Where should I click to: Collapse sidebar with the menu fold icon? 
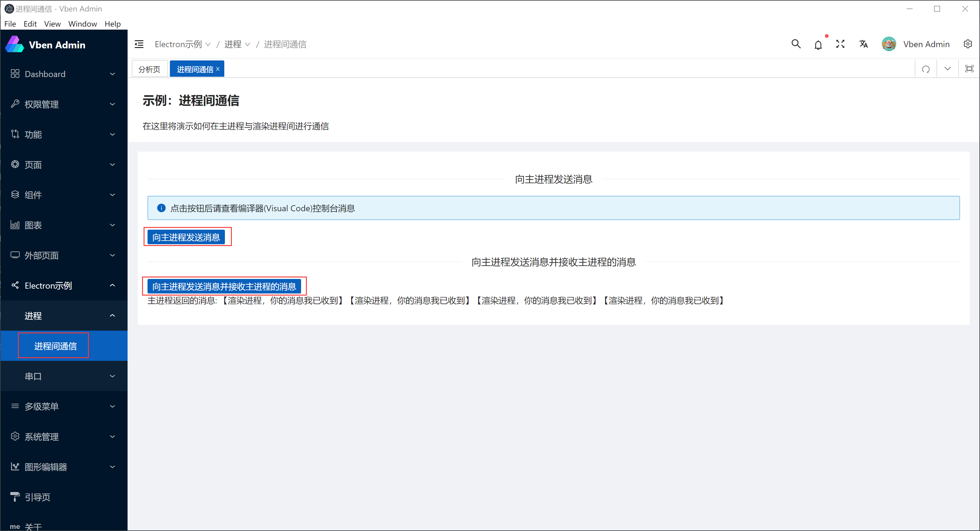(139, 44)
